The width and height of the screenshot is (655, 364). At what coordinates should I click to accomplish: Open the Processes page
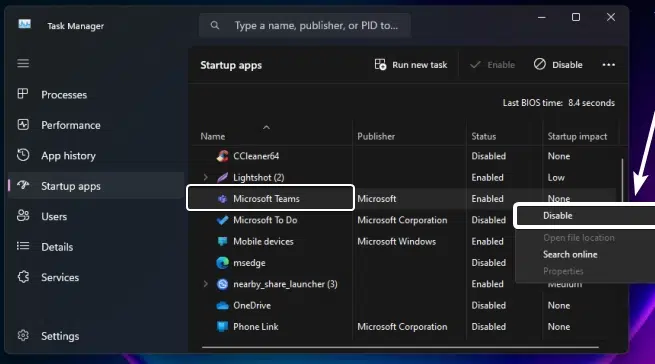tap(96, 95)
